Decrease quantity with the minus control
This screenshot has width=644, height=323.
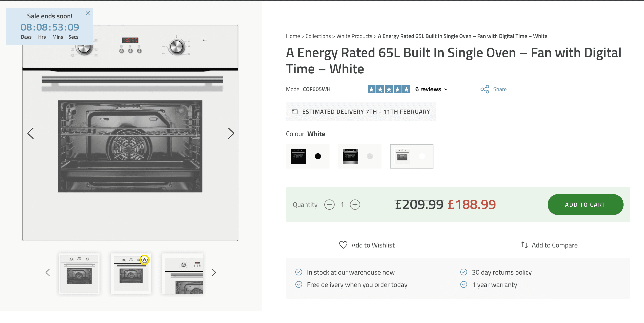tap(330, 205)
